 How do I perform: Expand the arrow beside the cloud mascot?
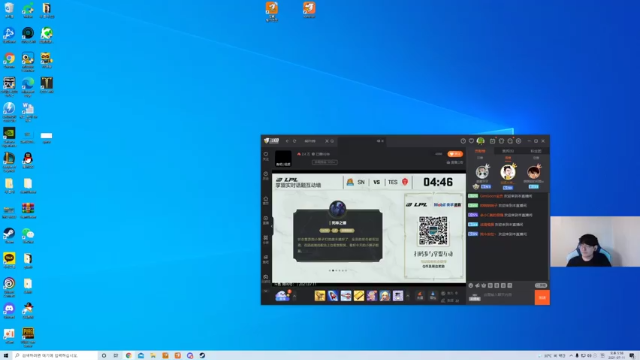[x=294, y=296]
